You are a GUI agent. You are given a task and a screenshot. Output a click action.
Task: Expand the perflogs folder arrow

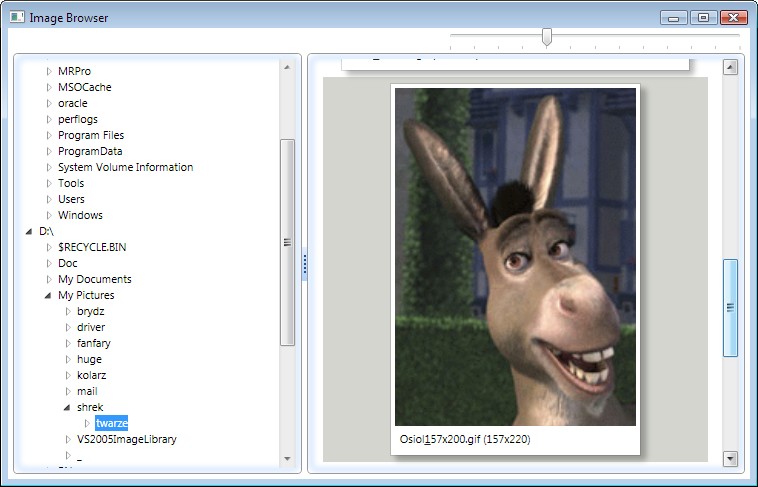(x=49, y=119)
